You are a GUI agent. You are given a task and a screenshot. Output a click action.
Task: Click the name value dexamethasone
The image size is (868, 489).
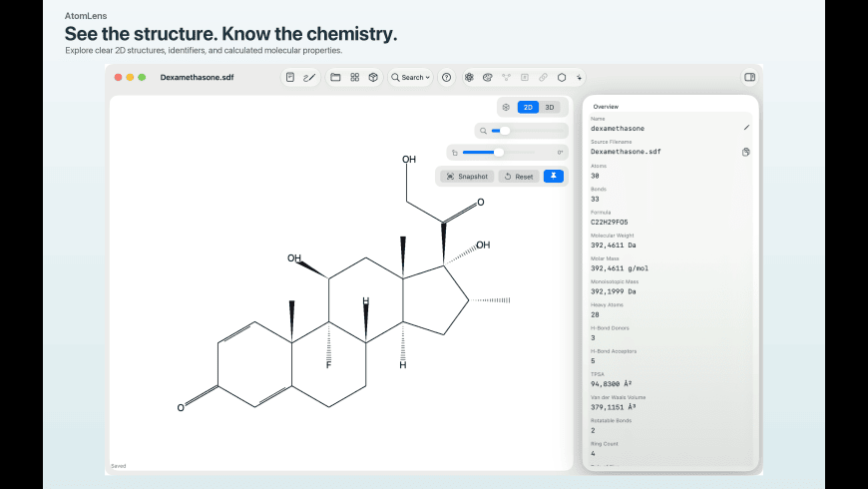(618, 129)
